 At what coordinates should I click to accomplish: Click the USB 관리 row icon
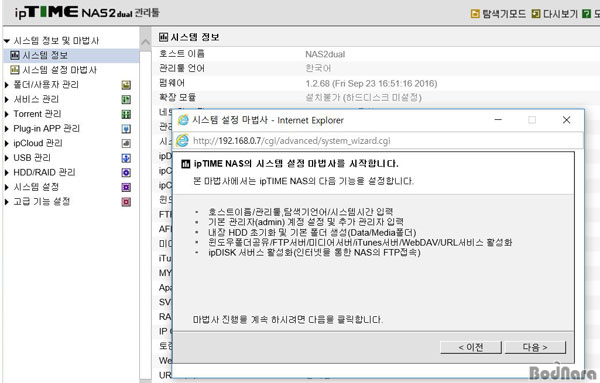click(126, 158)
